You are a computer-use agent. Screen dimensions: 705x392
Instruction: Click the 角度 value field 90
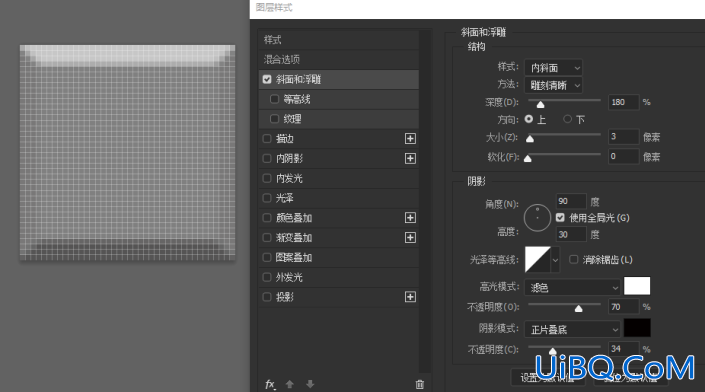pyautogui.click(x=571, y=201)
